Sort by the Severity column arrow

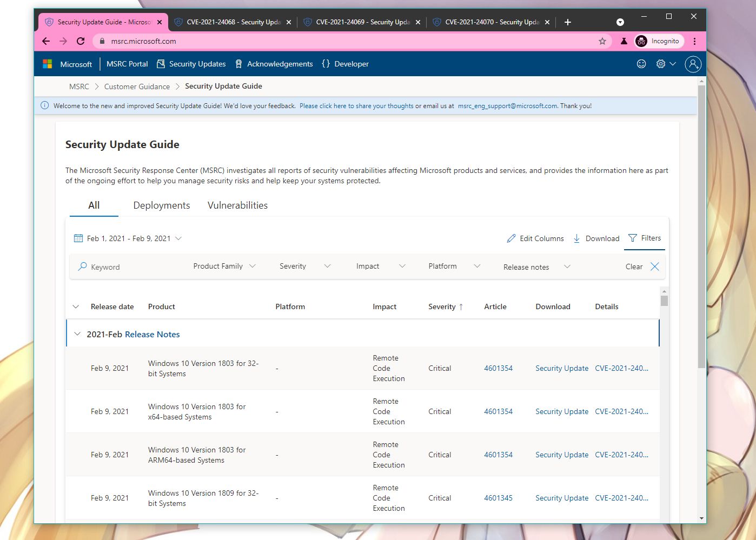[x=461, y=306]
